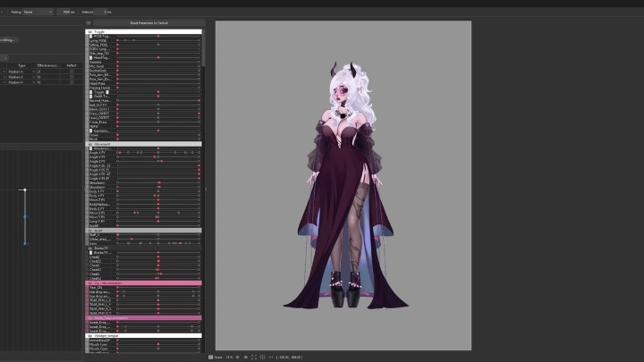Click white top point of graph line

pos(25,189)
